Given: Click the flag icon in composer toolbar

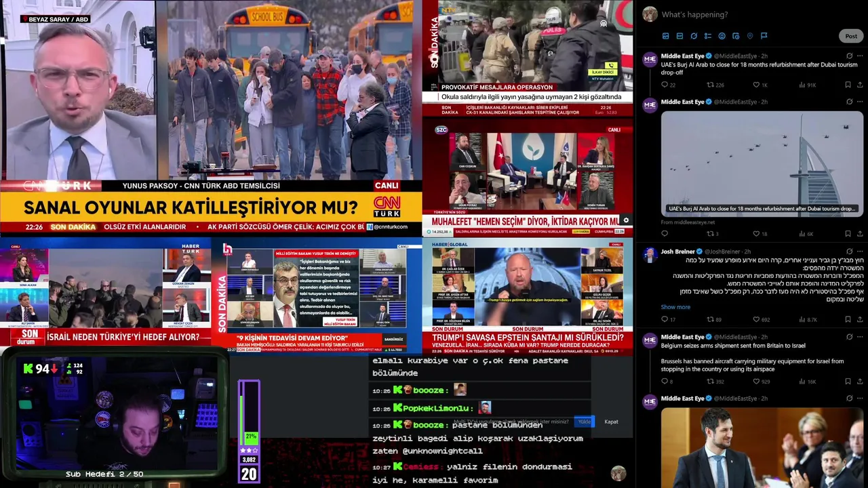Looking at the screenshot, I should pos(764,36).
